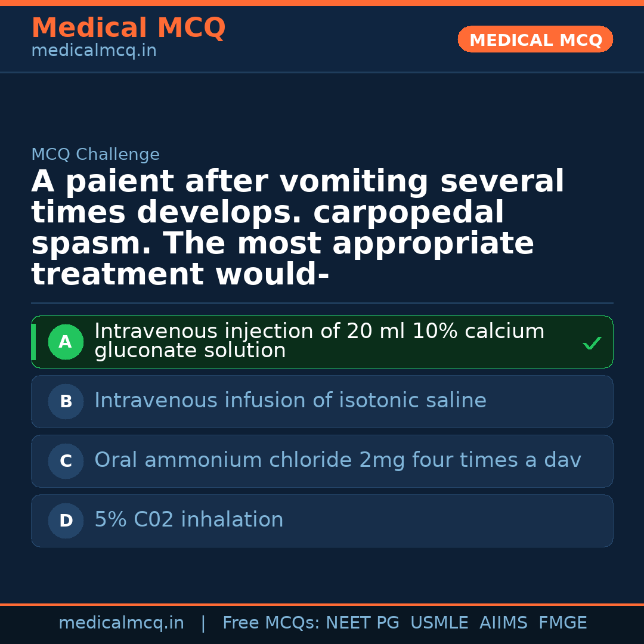Open the medicalmcq.in header link
Viewport: 644px width, 644px height.
coord(94,51)
